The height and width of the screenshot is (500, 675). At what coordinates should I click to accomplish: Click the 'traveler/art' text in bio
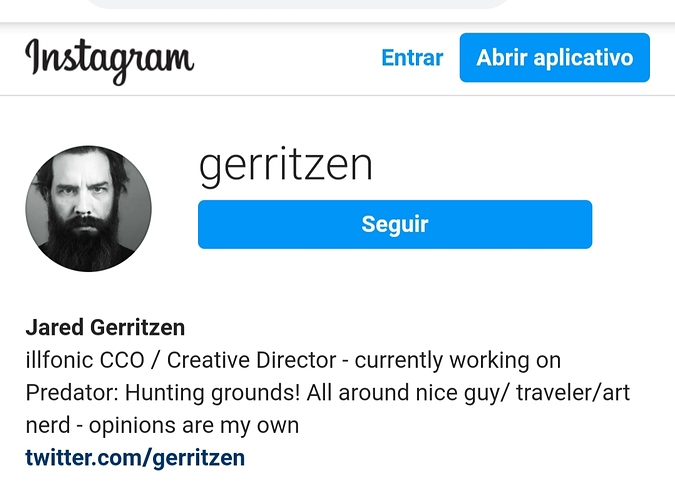pyautogui.click(x=573, y=393)
